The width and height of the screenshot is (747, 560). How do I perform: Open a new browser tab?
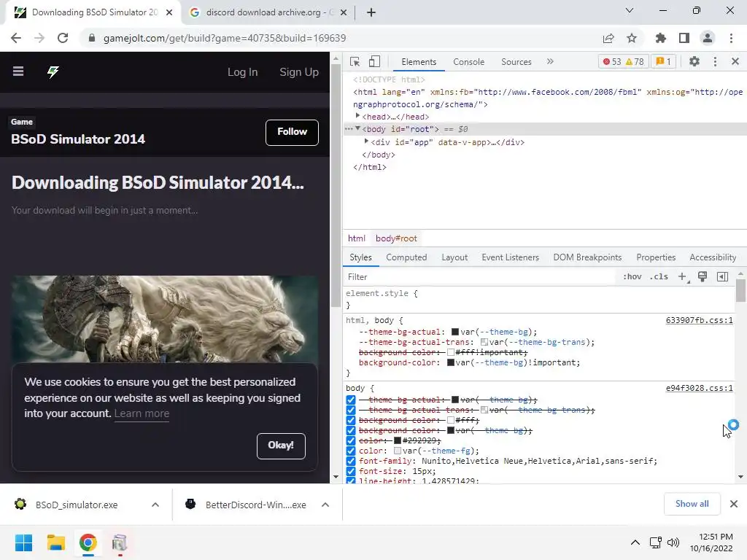(371, 12)
